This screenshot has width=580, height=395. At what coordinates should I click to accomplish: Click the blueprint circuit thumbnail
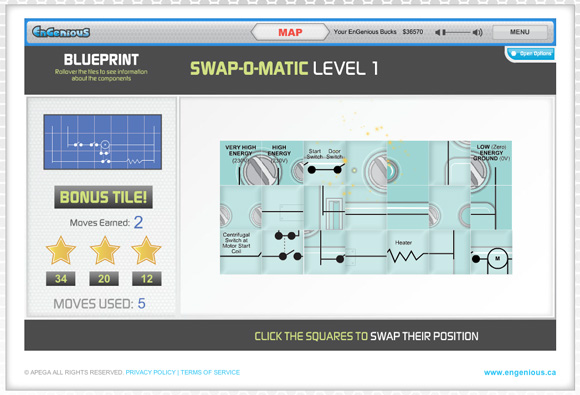(x=103, y=142)
